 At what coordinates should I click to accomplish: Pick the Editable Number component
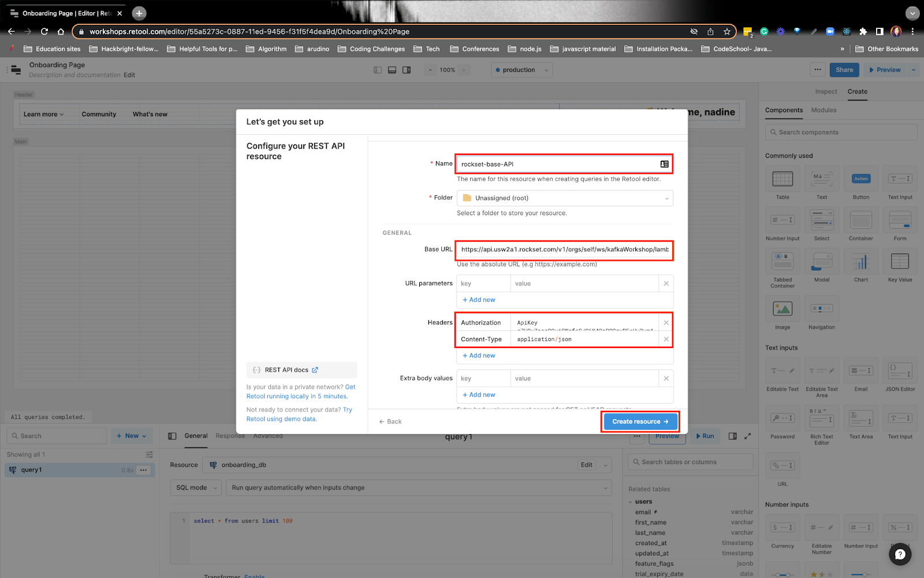pos(822,528)
